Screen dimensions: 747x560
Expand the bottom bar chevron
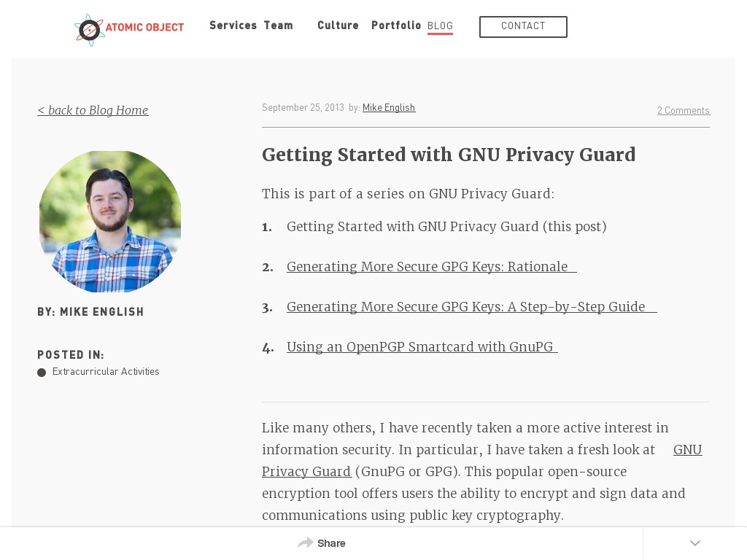[695, 542]
